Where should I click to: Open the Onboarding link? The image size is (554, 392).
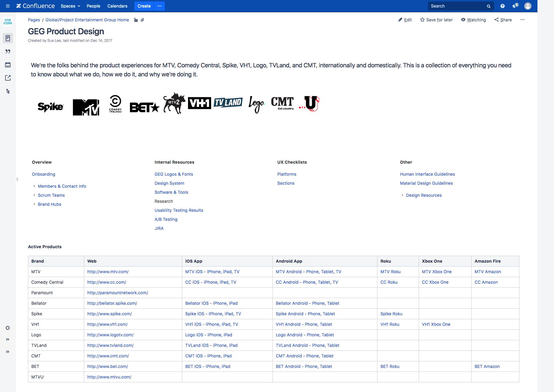[44, 174]
